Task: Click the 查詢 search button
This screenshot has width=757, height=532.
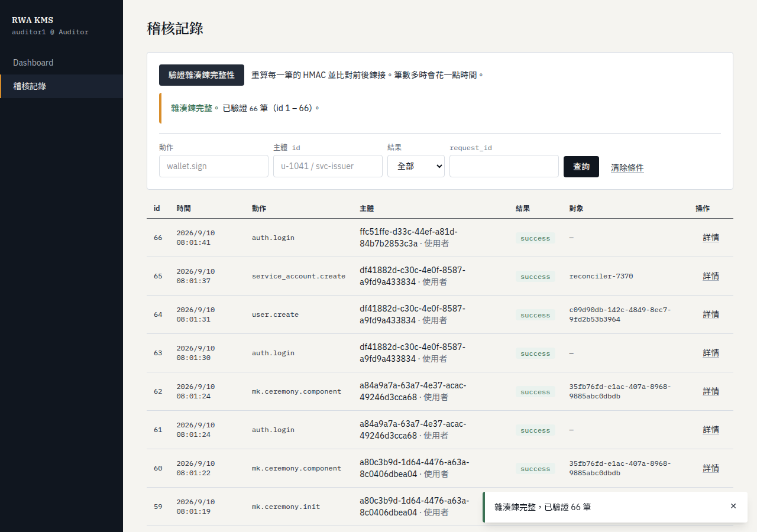Action: 581,167
